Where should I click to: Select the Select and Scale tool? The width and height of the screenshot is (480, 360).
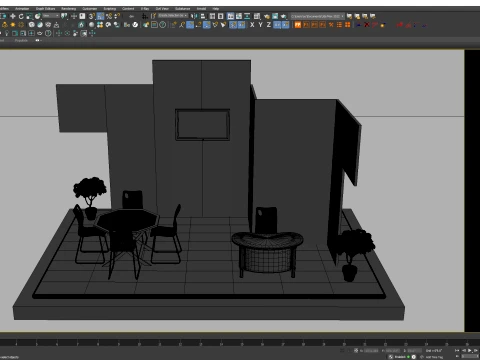(29, 16)
